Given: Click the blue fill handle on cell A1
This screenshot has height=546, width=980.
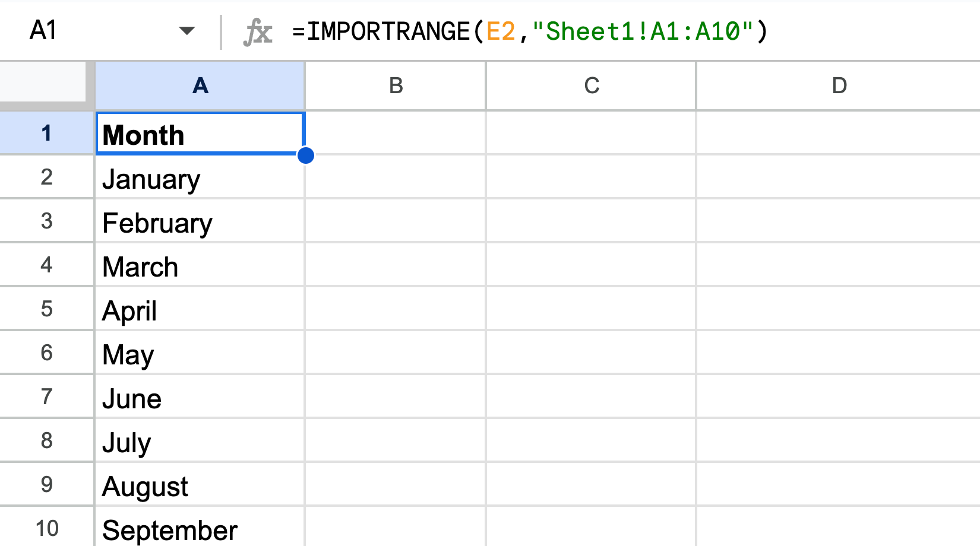Looking at the screenshot, I should pyautogui.click(x=305, y=155).
